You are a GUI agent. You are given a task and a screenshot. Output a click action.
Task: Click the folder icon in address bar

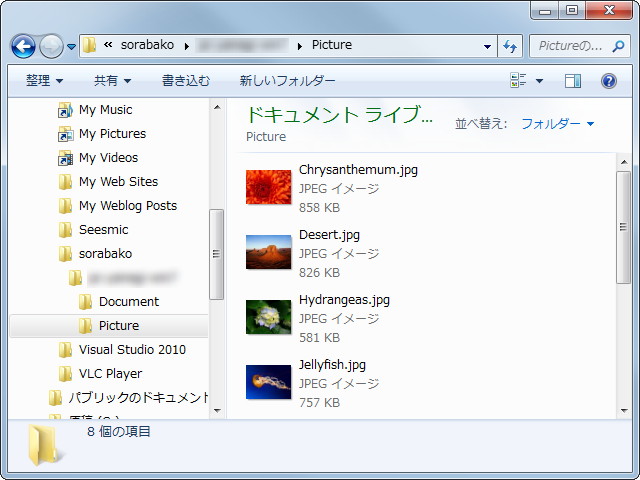89,45
